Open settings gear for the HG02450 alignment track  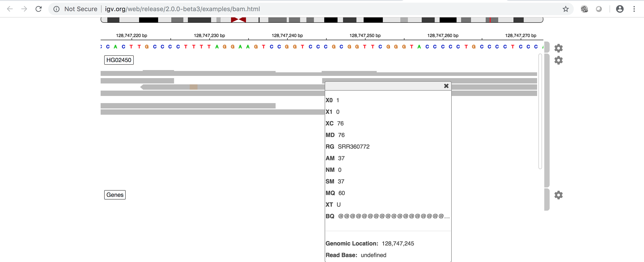(x=559, y=60)
